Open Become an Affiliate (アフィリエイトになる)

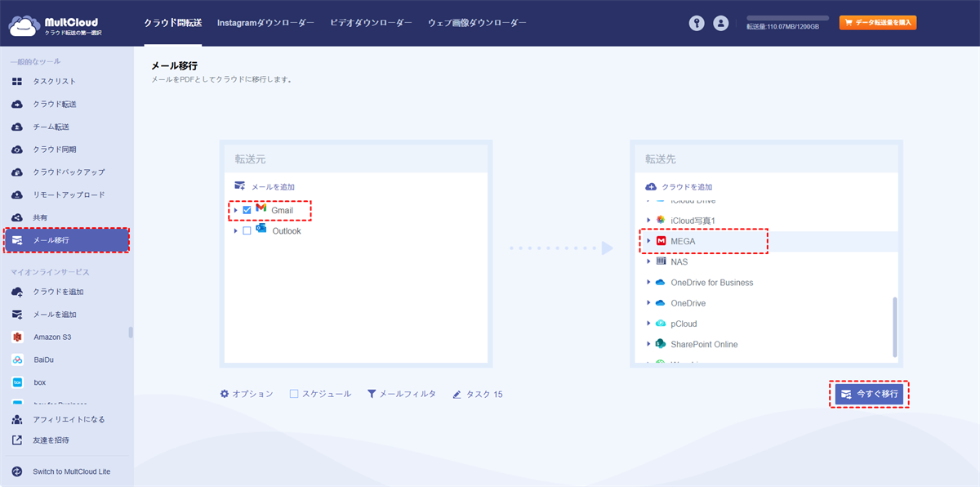(67, 419)
